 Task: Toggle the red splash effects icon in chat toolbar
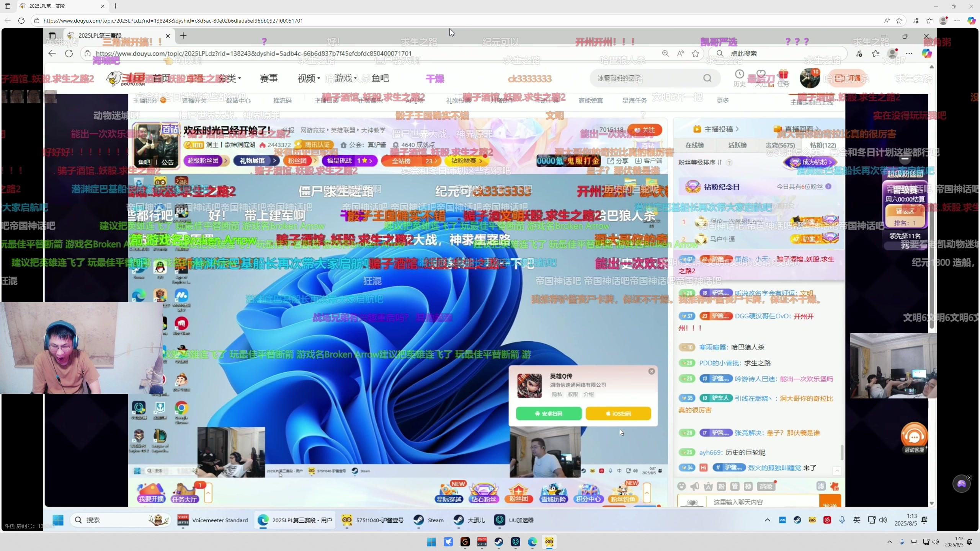point(834,486)
